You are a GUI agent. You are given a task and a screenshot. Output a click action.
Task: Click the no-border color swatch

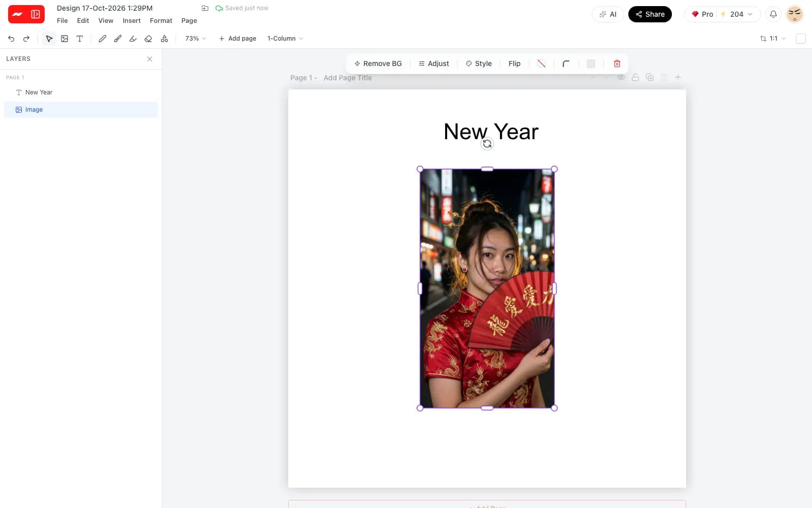542,63
